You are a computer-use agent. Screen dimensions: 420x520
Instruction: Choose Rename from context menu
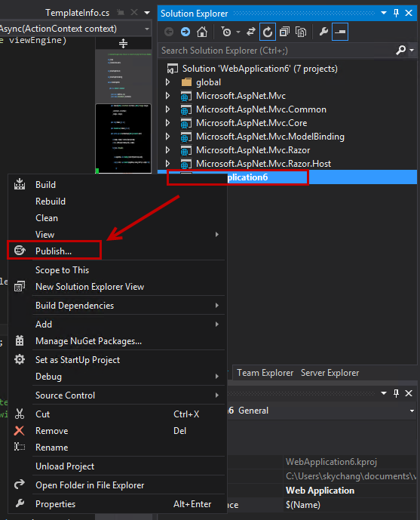118,448
